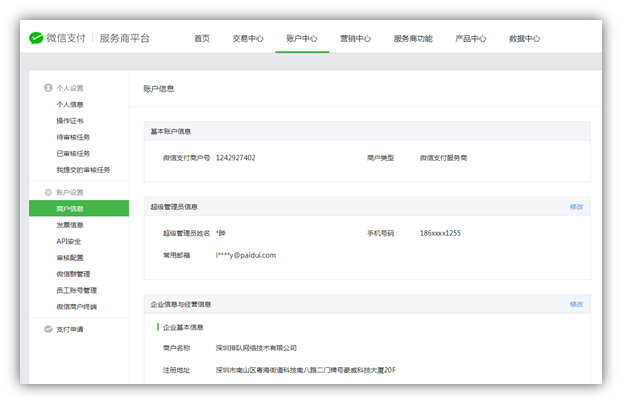Open 支付申请 sidebar section
The image size is (622, 404).
pos(70,329)
